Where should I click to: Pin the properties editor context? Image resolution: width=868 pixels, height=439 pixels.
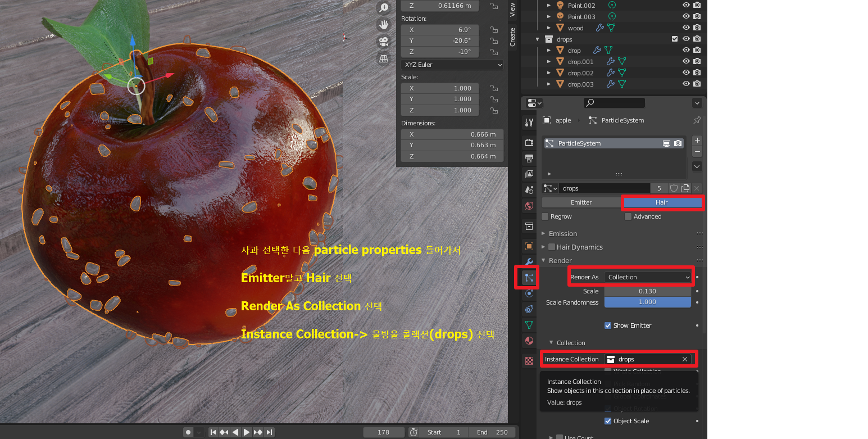pyautogui.click(x=697, y=120)
